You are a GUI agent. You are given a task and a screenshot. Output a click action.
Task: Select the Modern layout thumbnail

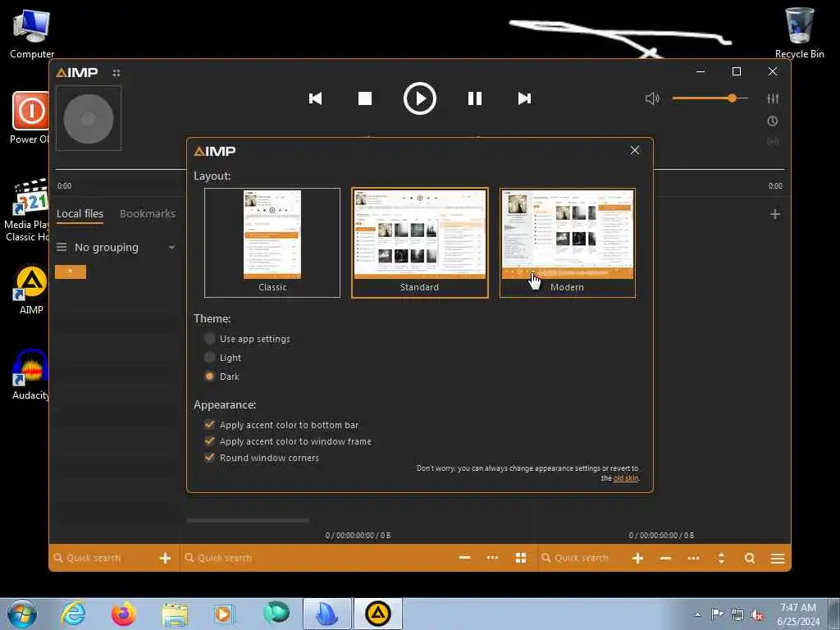(x=568, y=243)
